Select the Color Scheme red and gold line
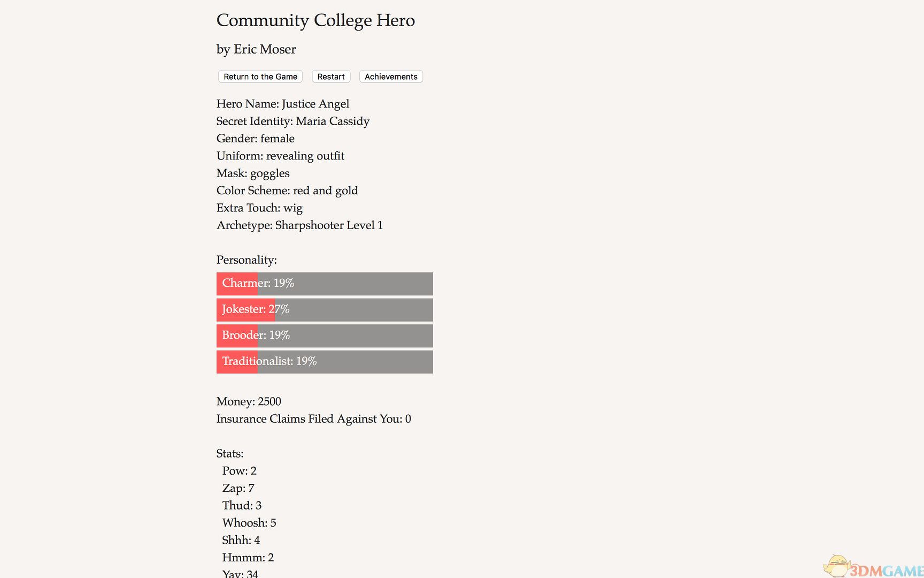 tap(287, 191)
